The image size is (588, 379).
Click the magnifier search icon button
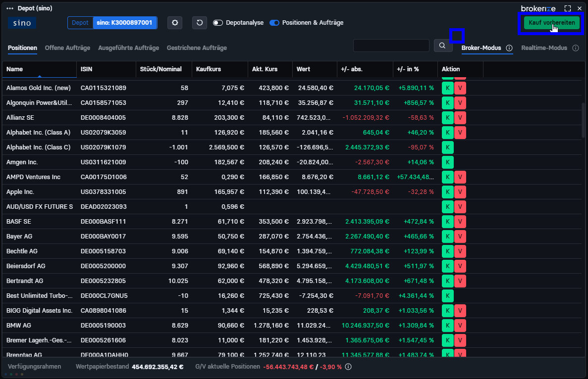pos(442,46)
